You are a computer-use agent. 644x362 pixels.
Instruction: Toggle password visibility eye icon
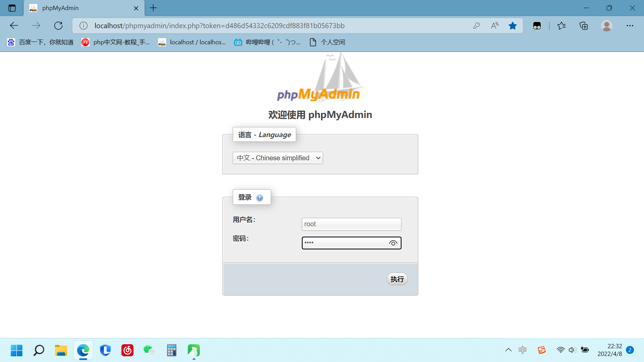tap(393, 243)
